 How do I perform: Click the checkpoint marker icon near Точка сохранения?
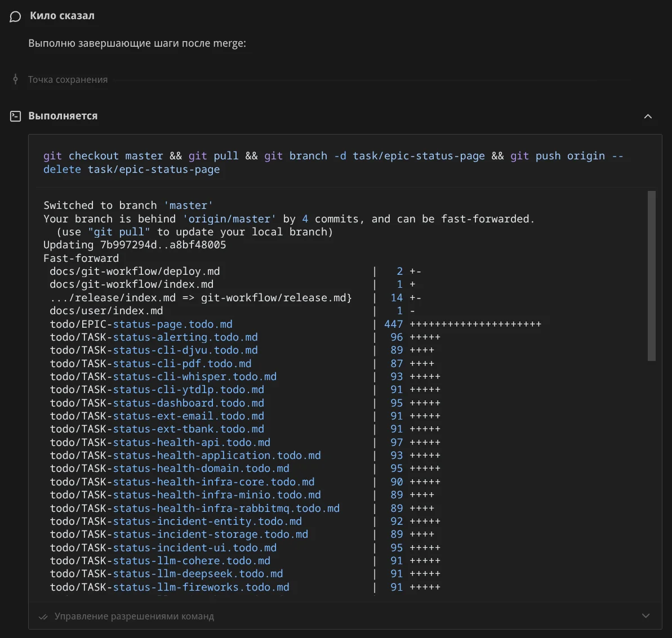(15, 79)
